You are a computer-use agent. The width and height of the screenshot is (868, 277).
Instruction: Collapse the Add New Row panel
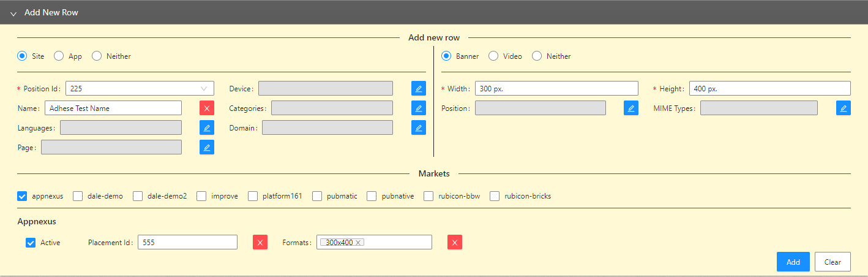pos(13,13)
